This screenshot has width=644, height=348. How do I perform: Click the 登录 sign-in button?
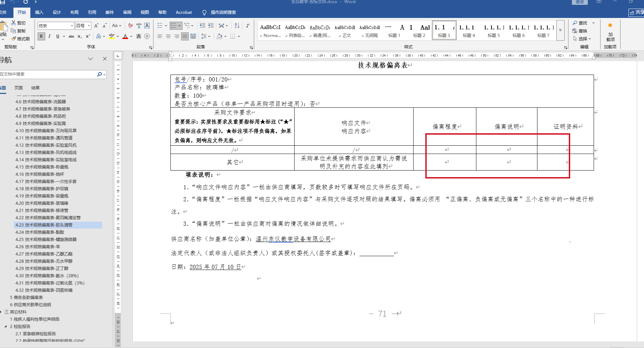[x=580, y=2]
